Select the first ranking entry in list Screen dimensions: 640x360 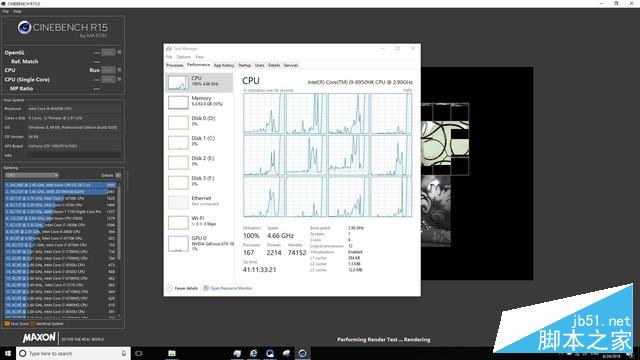coord(60,185)
